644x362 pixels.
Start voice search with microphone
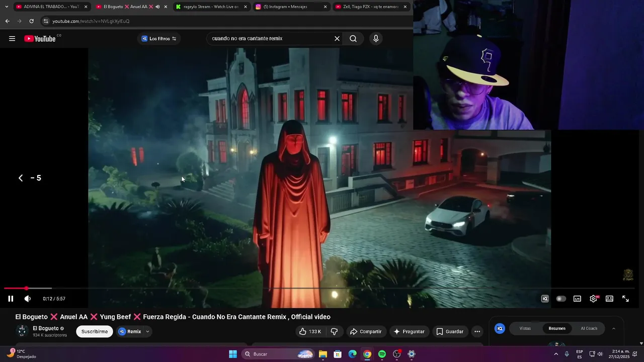coord(376,39)
